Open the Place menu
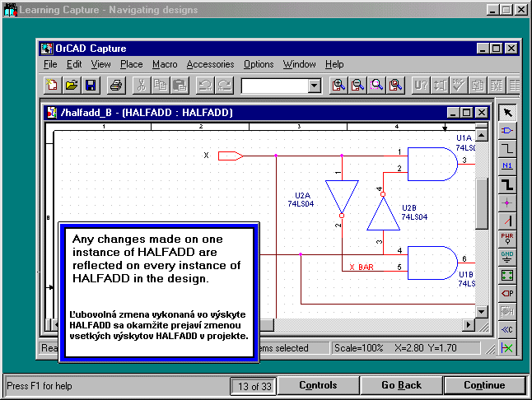Viewport: 532px width, 400px height. pos(131,64)
